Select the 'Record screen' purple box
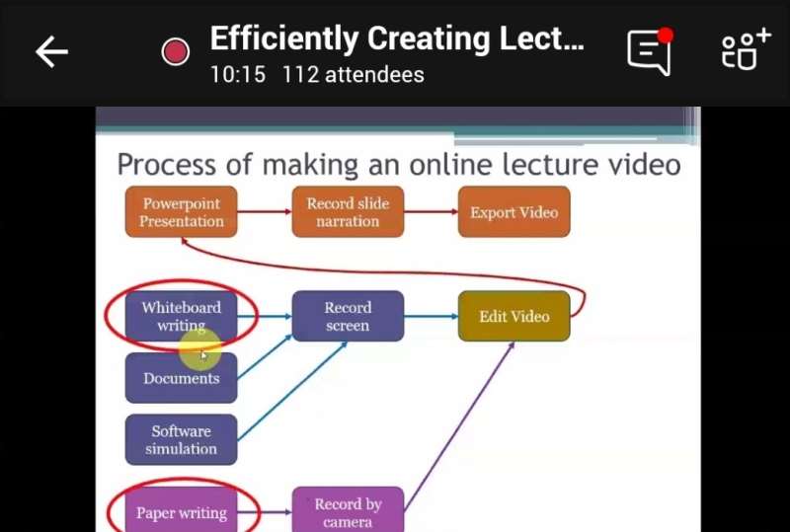 (x=348, y=316)
